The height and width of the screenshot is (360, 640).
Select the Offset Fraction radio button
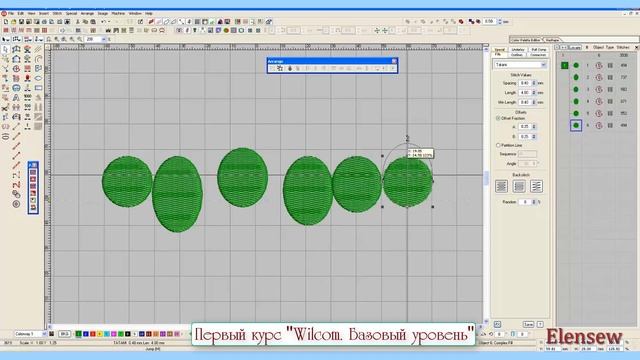[498, 118]
